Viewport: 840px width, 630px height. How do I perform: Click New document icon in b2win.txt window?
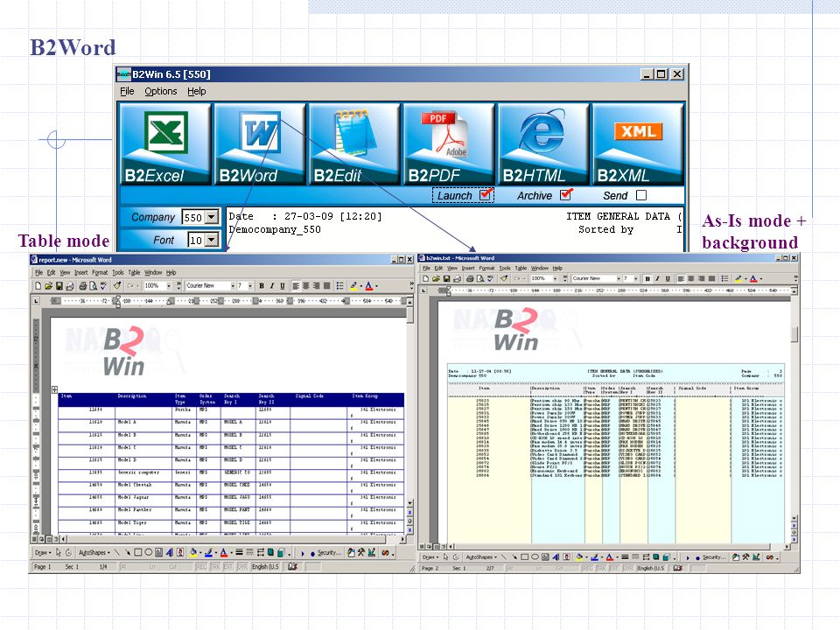point(425,278)
